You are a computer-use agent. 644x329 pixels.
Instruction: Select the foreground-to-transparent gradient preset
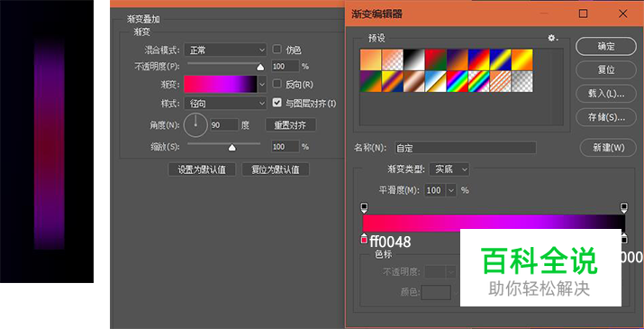pyautogui.click(x=392, y=59)
